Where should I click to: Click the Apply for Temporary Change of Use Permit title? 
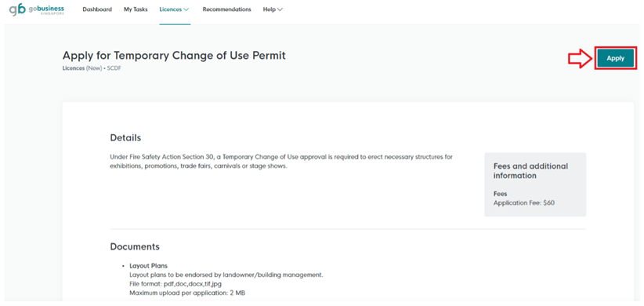pos(174,56)
